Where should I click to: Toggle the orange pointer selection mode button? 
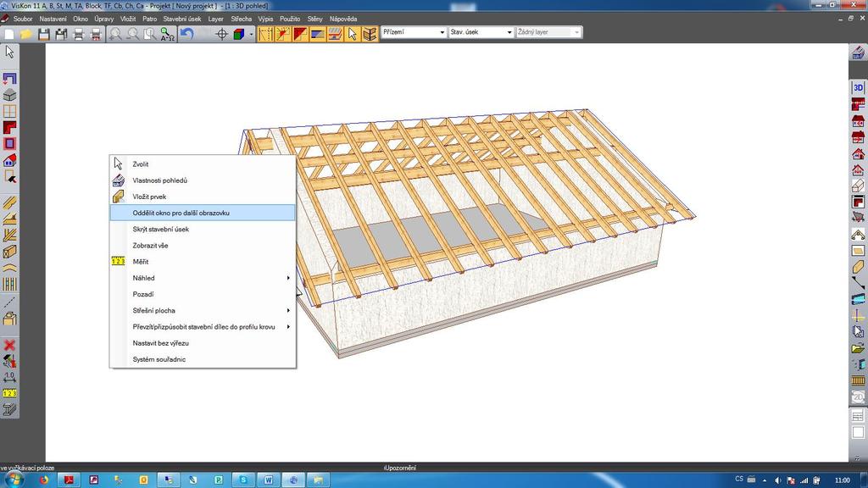(352, 34)
